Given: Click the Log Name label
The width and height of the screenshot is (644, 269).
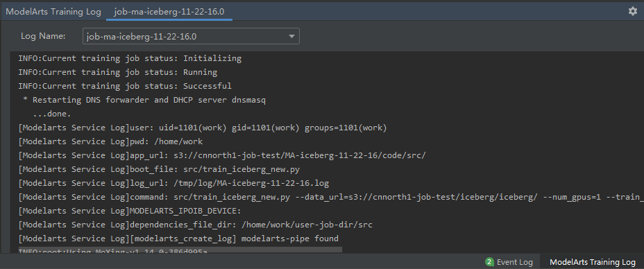Looking at the screenshot, I should (43, 36).
